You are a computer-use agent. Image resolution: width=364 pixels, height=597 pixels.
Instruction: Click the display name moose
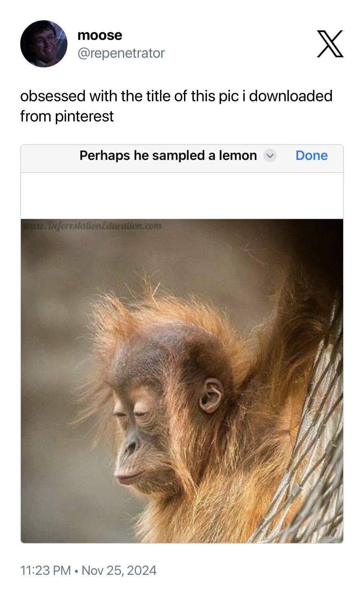[x=100, y=35]
